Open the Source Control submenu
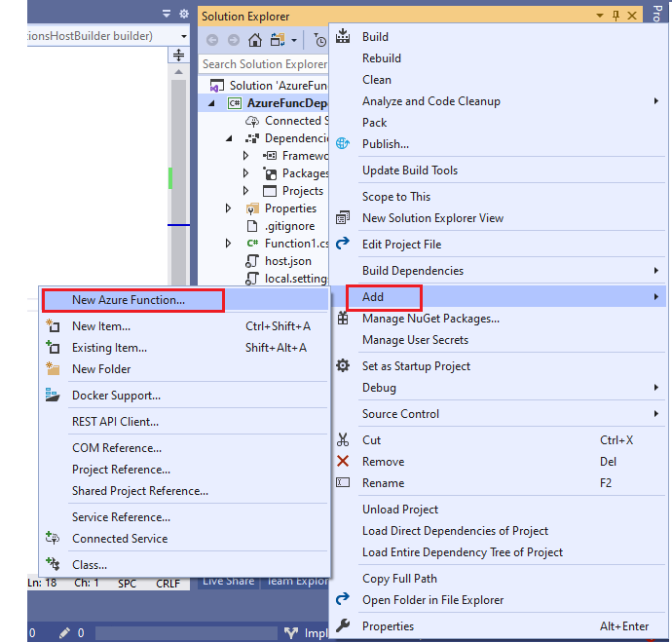Screen dimensions: 672x643 coord(499,414)
